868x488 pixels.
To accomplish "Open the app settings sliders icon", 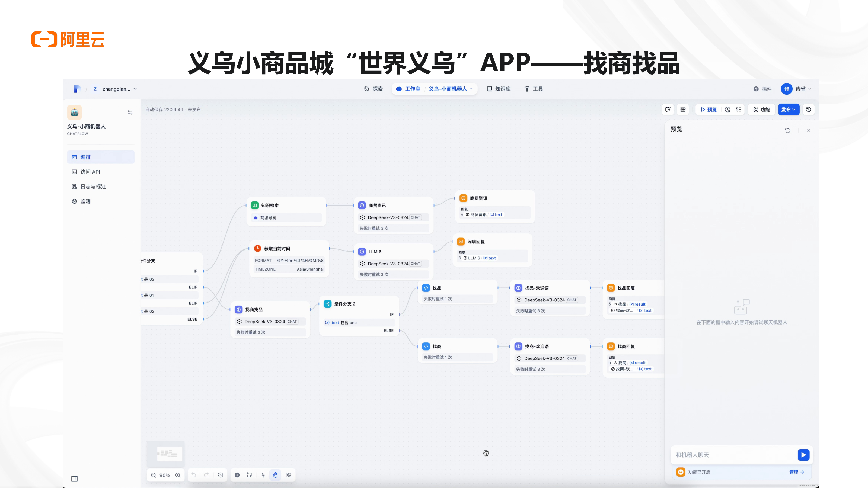I will (130, 113).
